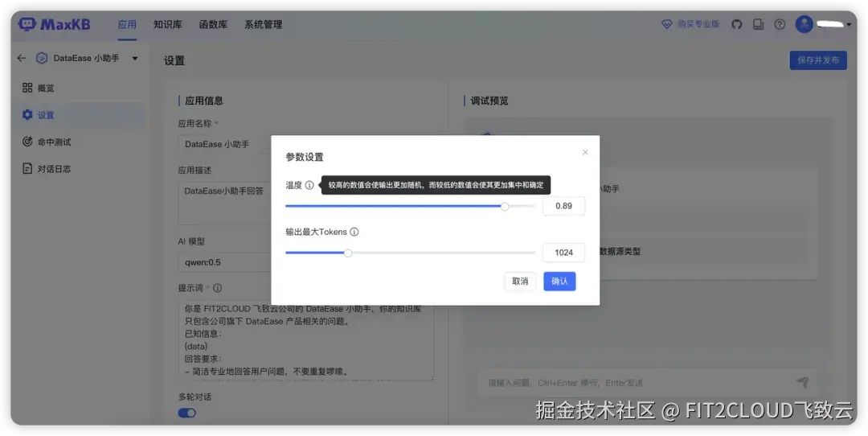Toggle the 多轮对话 switch

pos(187,413)
